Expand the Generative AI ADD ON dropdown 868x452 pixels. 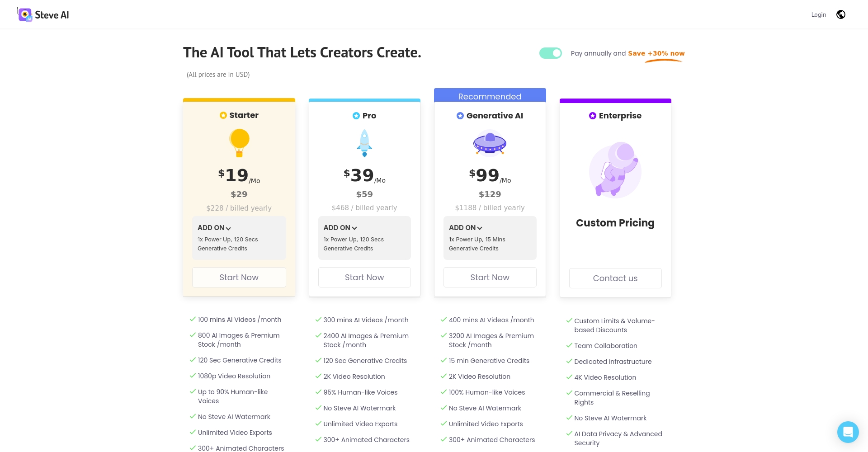pyautogui.click(x=466, y=228)
